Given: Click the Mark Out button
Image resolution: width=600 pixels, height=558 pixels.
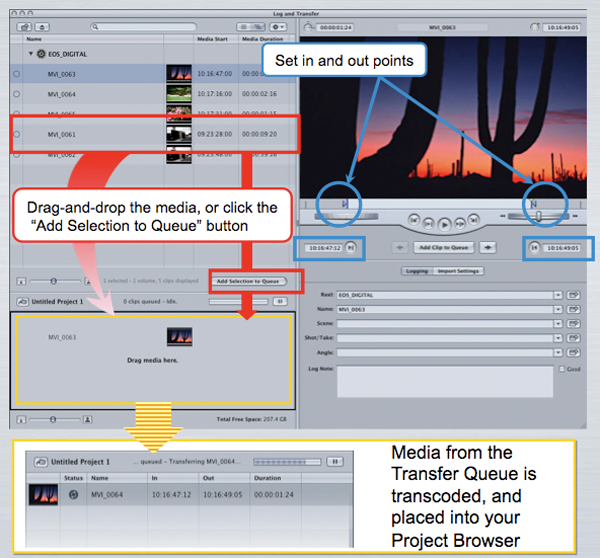Looking at the screenshot, I should point(535,248).
